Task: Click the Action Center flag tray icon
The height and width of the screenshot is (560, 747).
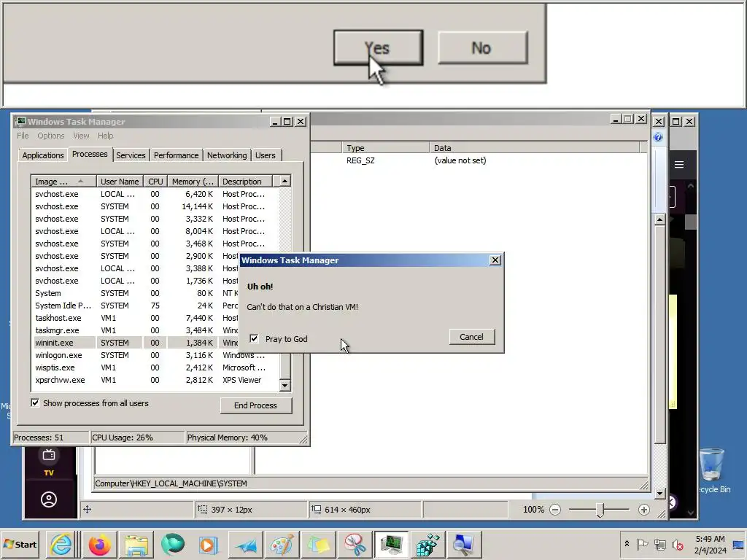Action: [642, 544]
